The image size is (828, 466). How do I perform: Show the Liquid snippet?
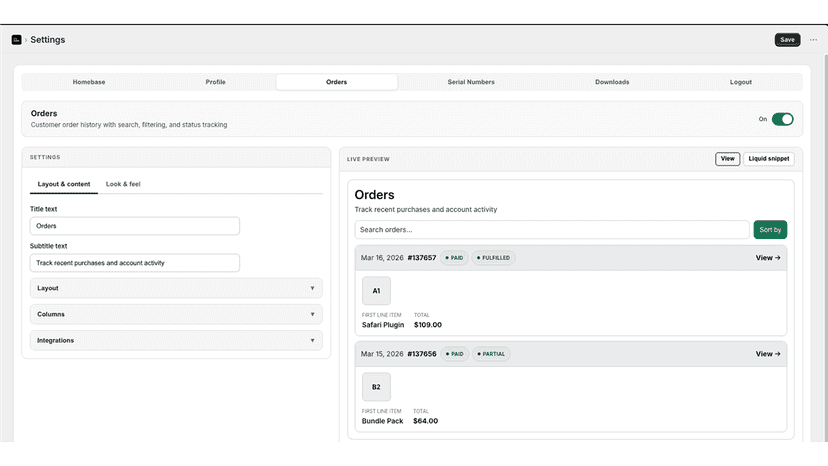click(x=768, y=159)
